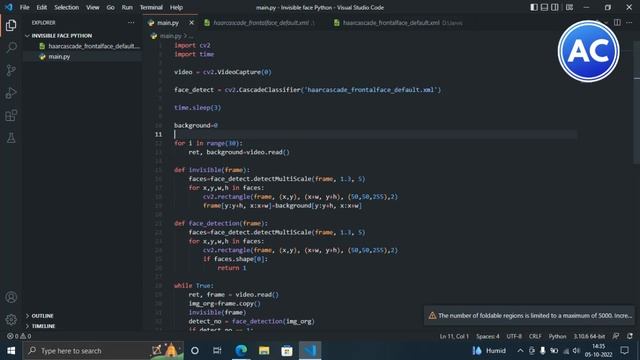This screenshot has width=640, height=360.
Task: Click the volume speaker tray icon
Action: pyautogui.click(x=576, y=351)
